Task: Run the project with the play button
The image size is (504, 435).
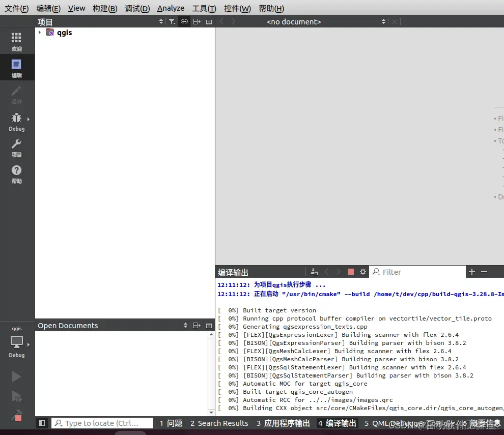Action: (x=16, y=376)
